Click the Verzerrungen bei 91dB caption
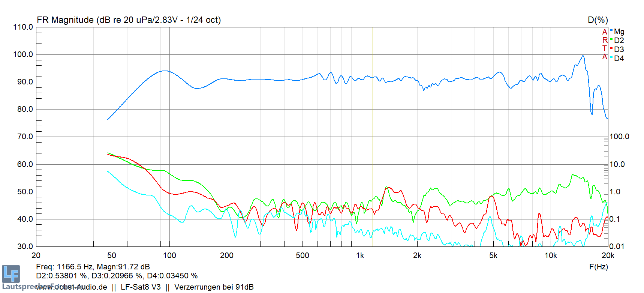The height and width of the screenshot is (293, 644). (x=214, y=287)
